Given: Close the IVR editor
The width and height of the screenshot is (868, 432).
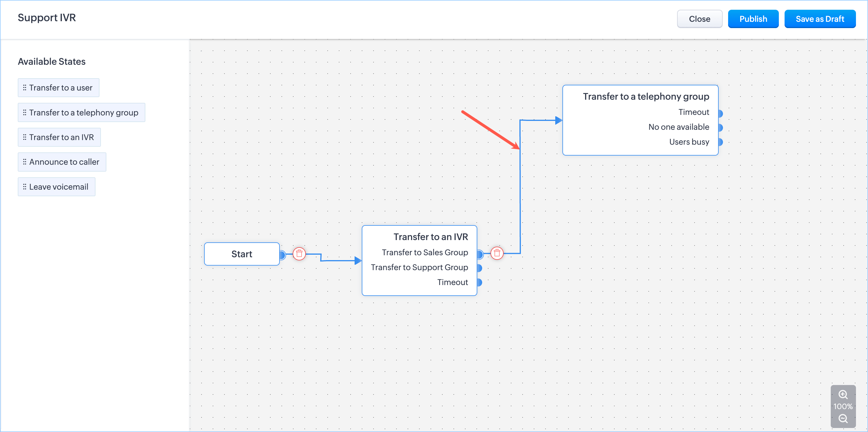Looking at the screenshot, I should (699, 19).
